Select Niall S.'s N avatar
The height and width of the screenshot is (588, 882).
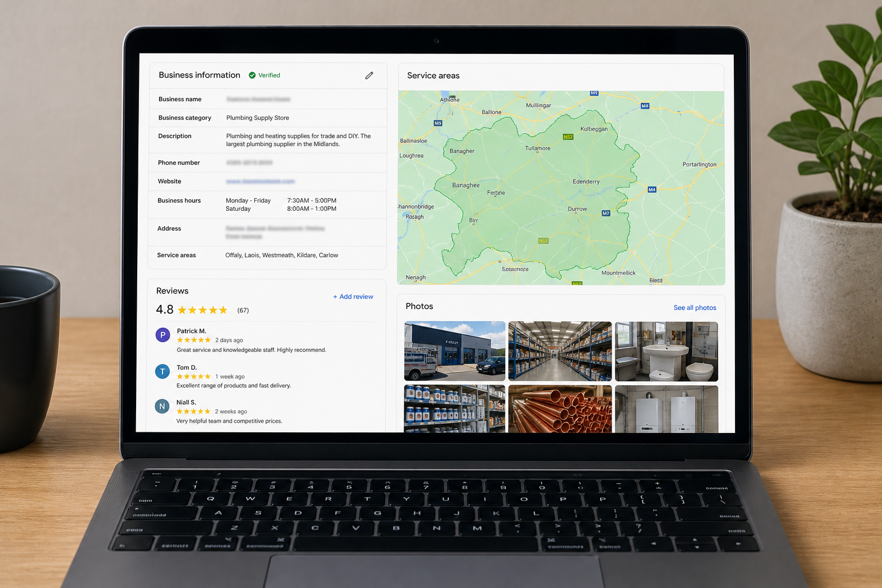click(x=162, y=407)
